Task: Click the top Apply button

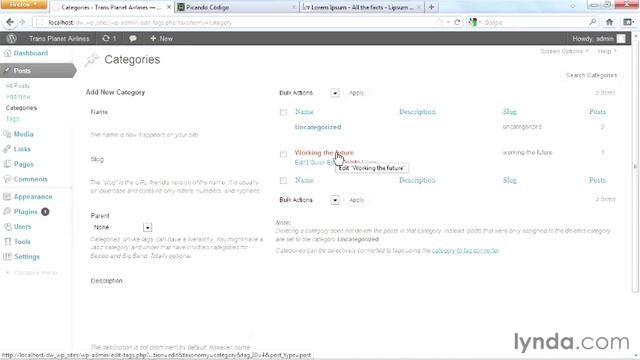Action: tap(356, 93)
